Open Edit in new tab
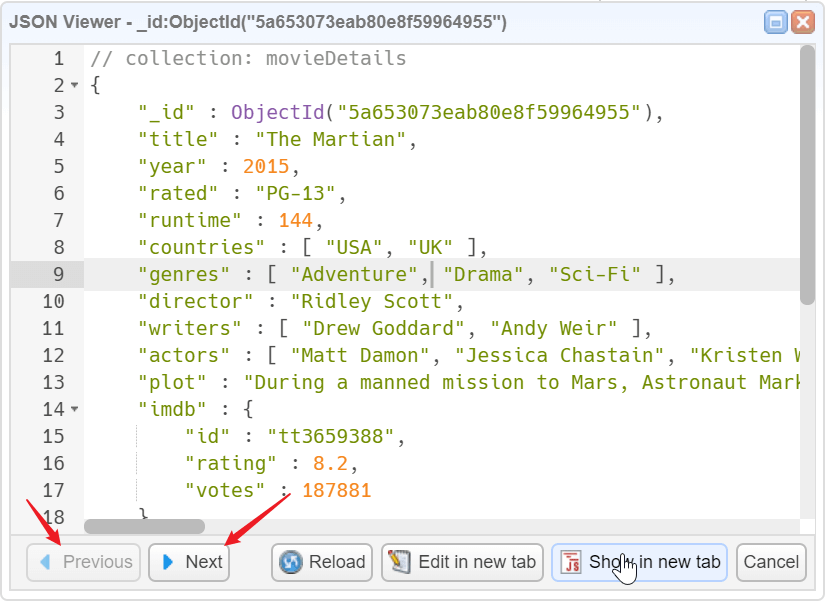827x602 pixels. click(x=462, y=562)
